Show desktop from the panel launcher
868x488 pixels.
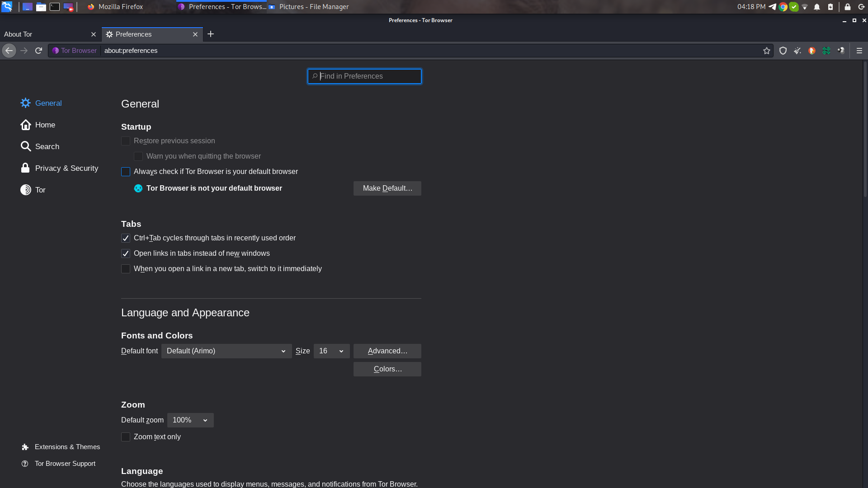[28, 7]
